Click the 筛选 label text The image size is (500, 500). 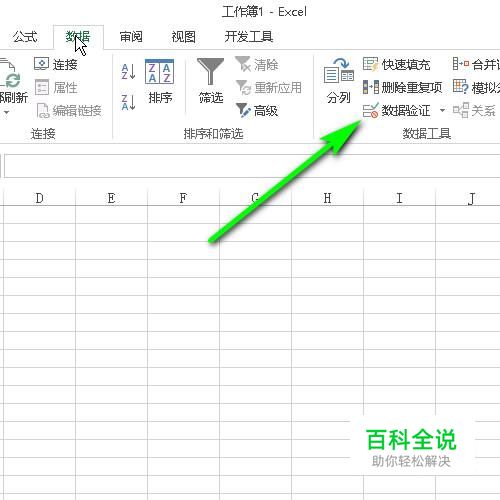coord(211,98)
